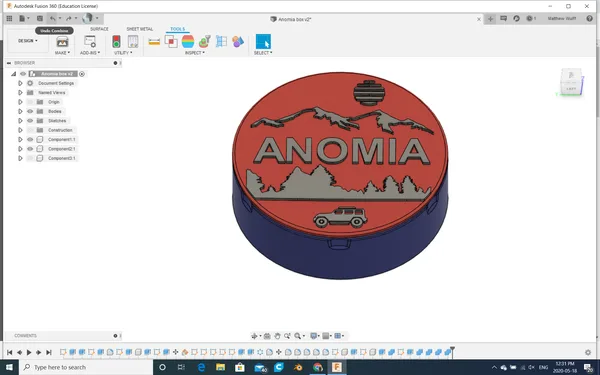Expand the Origin folder
600x375 pixels.
point(20,102)
